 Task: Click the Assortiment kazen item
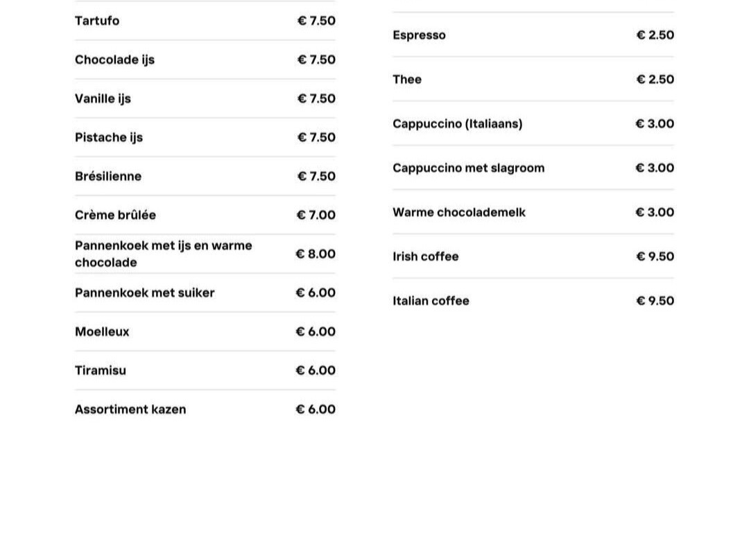point(130,409)
